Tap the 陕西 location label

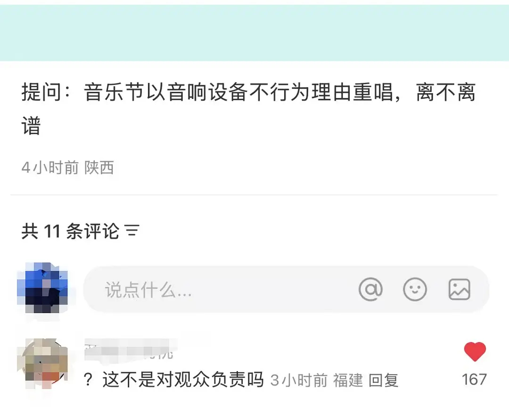[x=99, y=168]
